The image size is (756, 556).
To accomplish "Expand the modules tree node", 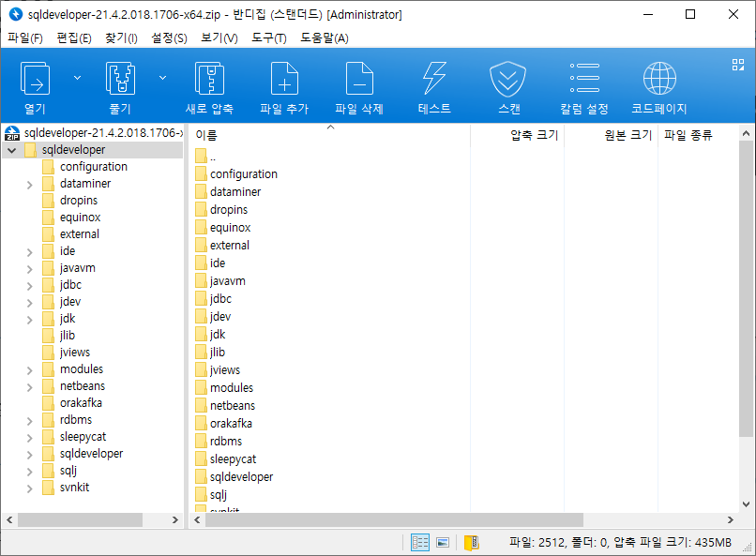I will 29,370.
